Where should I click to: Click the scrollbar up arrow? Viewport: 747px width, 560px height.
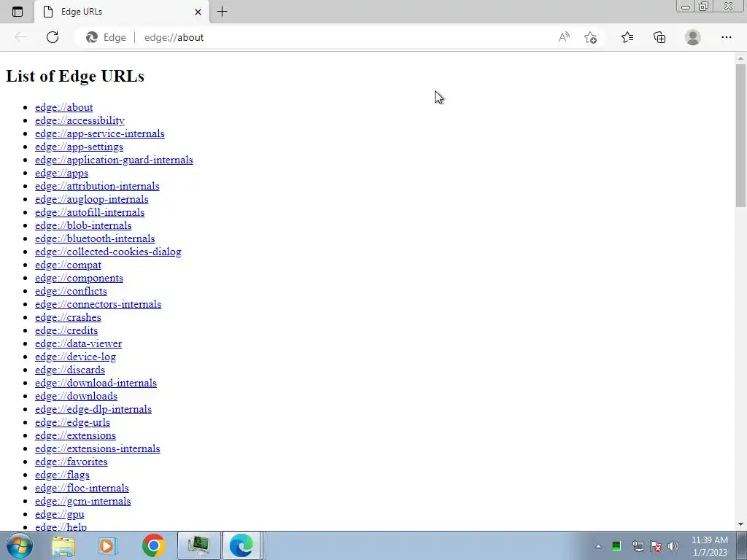(740, 58)
